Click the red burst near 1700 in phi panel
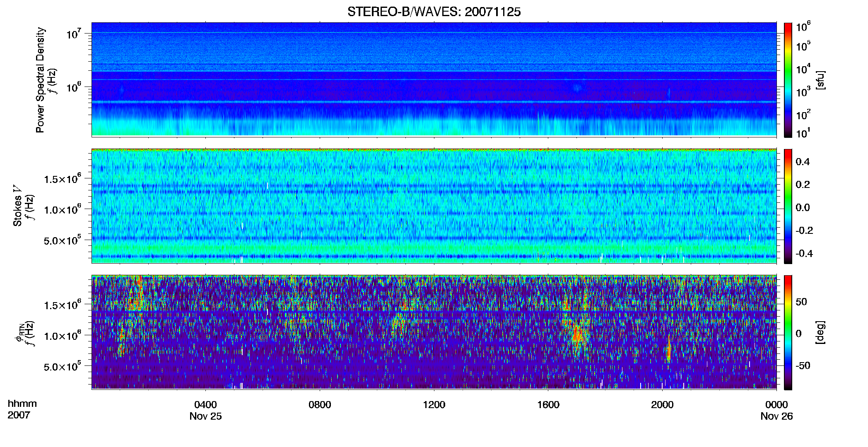 577,334
